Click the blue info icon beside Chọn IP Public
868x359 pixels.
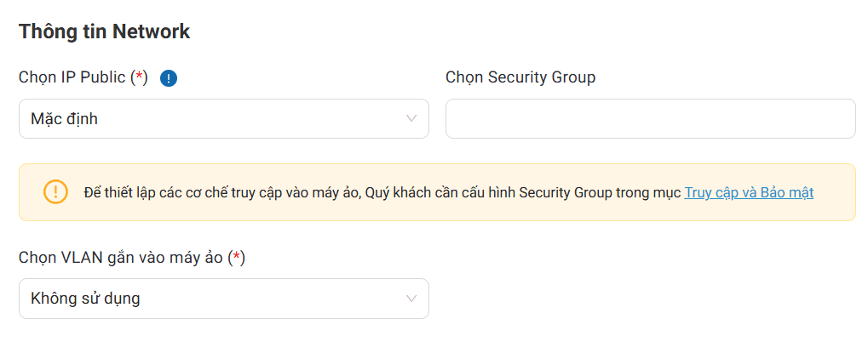[x=169, y=78]
